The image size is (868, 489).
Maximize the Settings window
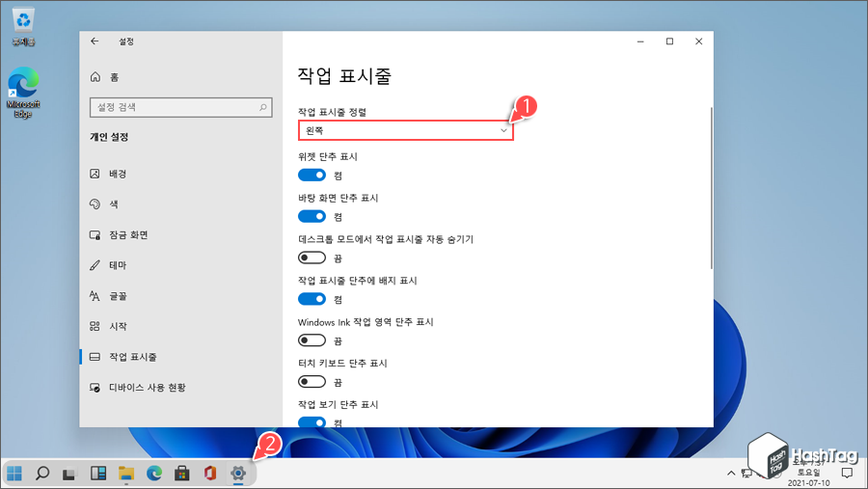(x=670, y=41)
